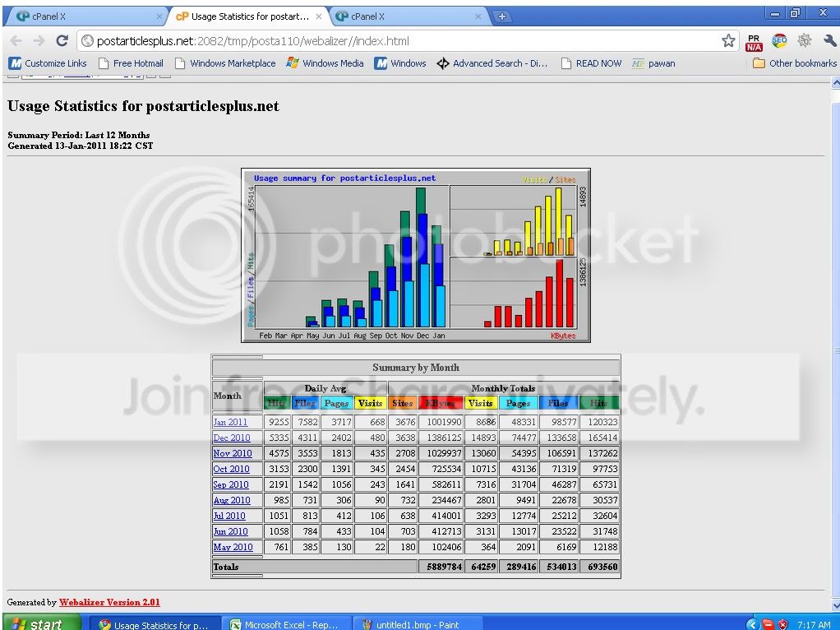Click the taskbar clock showing 7:17 AM
Viewport: 840px width, 630px height.
coord(814,625)
